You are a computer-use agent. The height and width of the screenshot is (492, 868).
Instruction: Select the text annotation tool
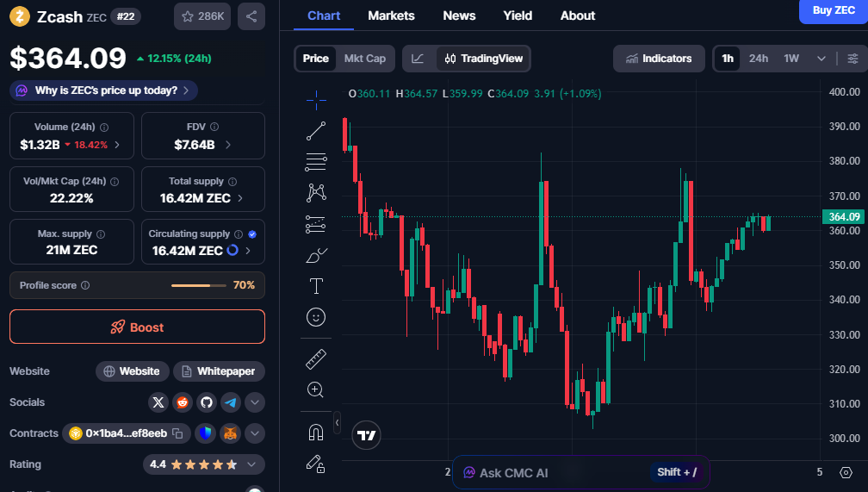tap(316, 286)
